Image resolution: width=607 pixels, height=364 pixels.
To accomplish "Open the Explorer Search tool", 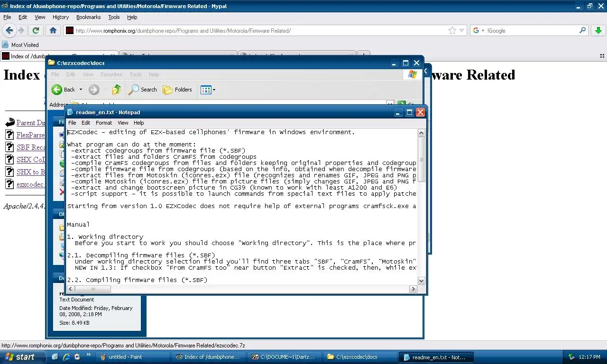I will (143, 90).
